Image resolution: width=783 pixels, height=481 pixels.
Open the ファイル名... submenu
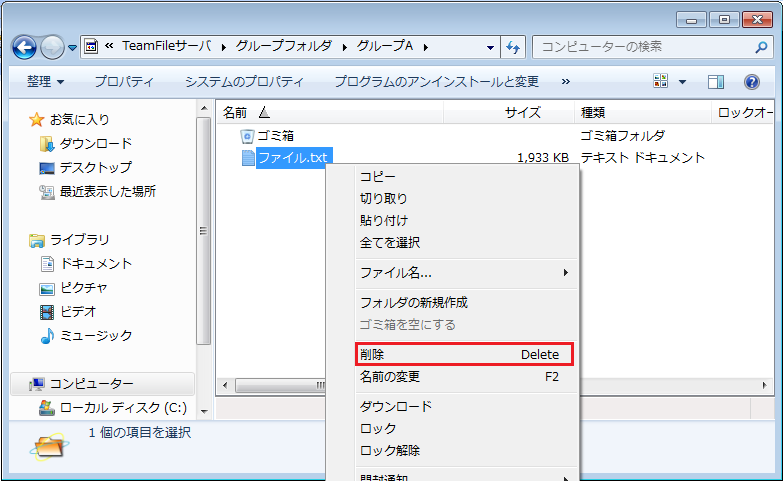coord(395,272)
